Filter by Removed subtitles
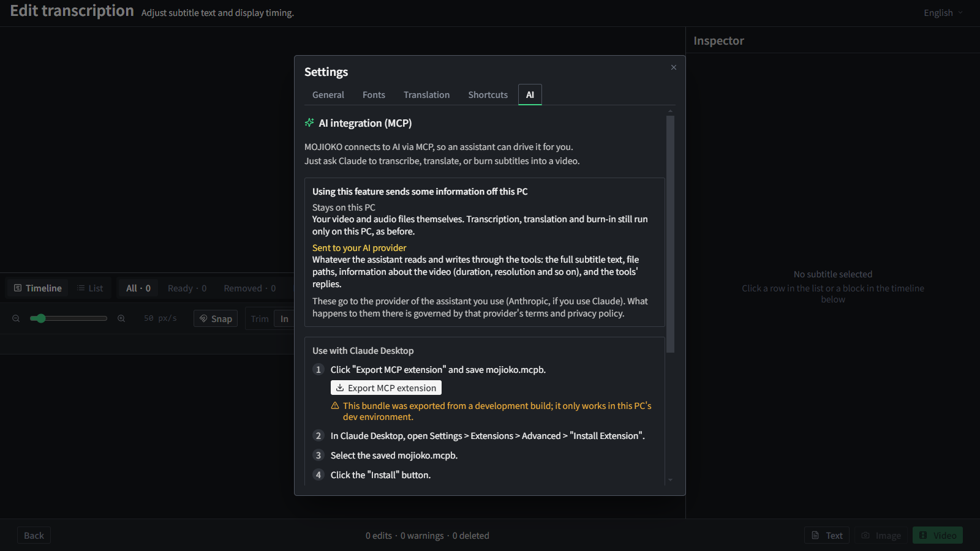The height and width of the screenshot is (551, 980). point(250,288)
